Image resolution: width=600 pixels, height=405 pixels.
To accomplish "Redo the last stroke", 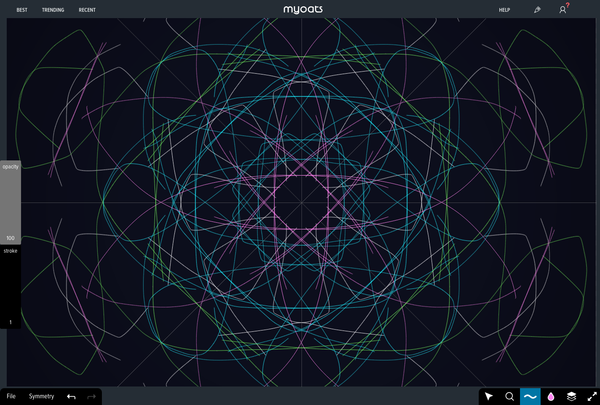I will 91,397.
